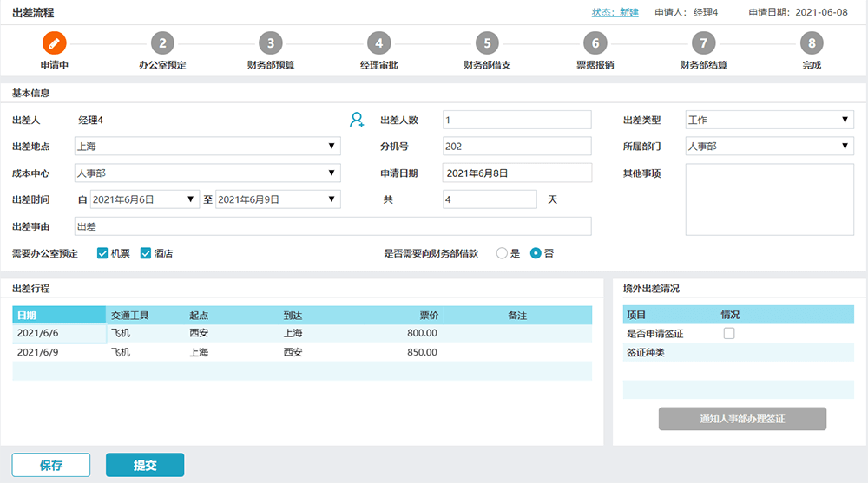Select step 5 circle 财务部借支
Screen dimensions: 868x483
(487, 43)
